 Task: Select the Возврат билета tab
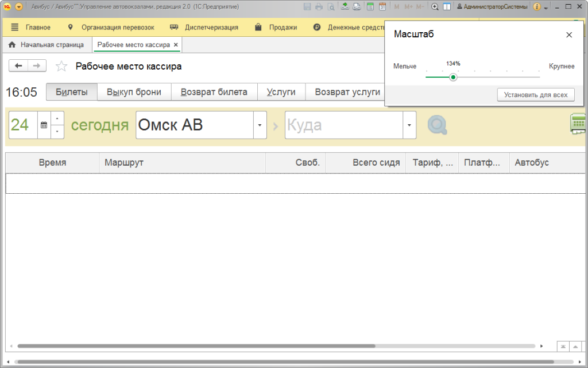(x=214, y=92)
